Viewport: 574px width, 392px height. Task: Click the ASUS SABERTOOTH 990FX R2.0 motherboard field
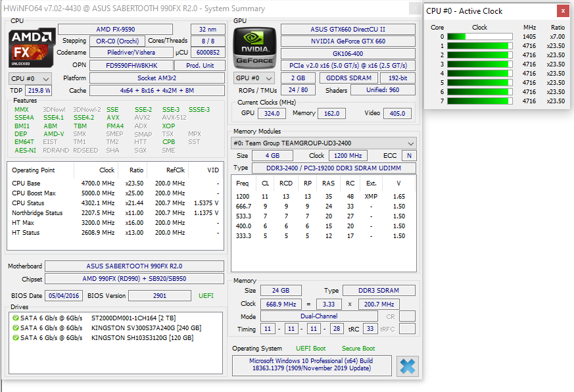click(134, 266)
